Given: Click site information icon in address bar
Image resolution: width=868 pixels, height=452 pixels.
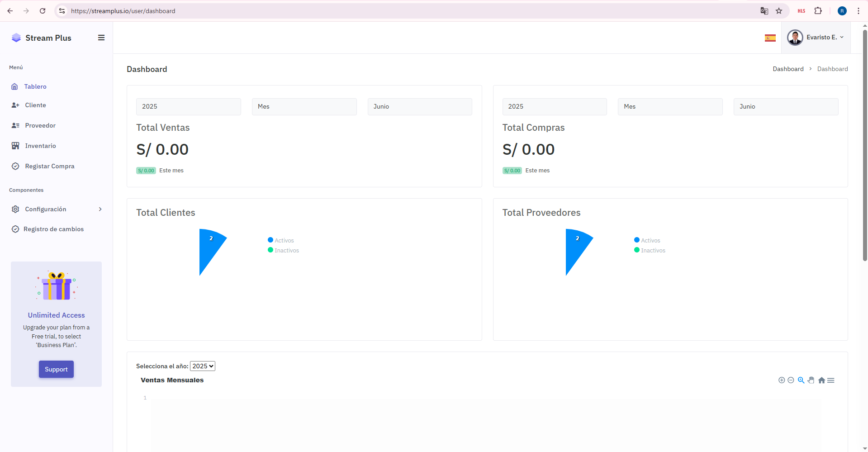Looking at the screenshot, I should pos(62,11).
